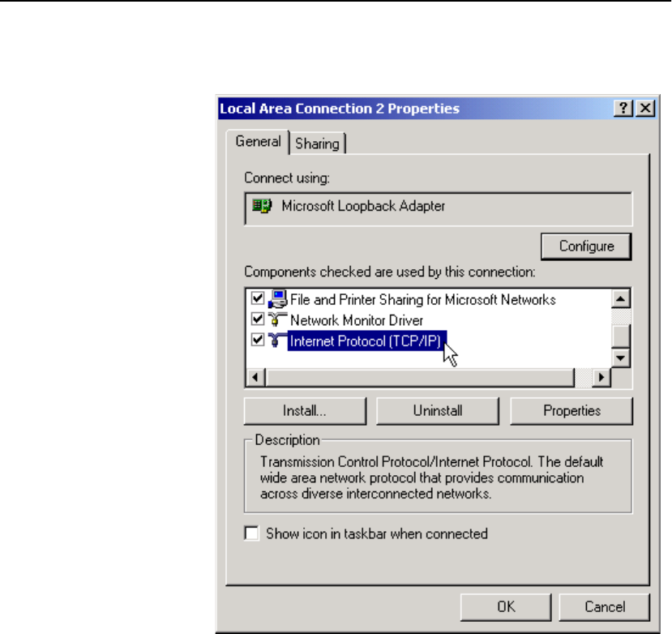
Task: Click the components list scroll up arrow
Action: (x=621, y=299)
